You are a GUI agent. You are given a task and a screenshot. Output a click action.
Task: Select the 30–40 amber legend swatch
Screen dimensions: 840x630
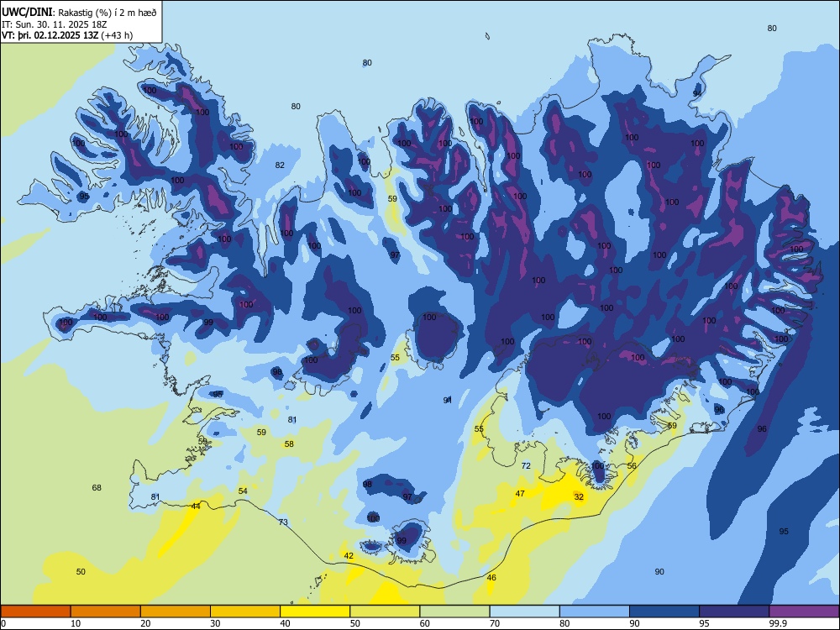[x=245, y=612]
